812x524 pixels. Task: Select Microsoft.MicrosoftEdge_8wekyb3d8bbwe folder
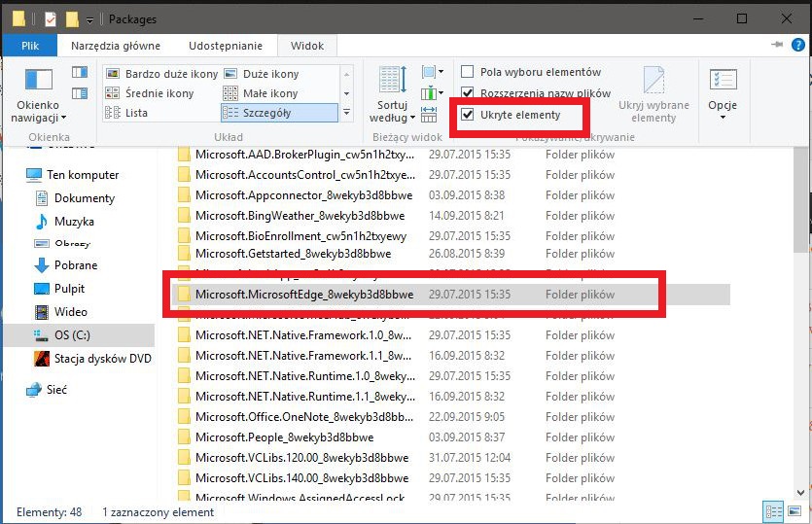(x=450, y=295)
